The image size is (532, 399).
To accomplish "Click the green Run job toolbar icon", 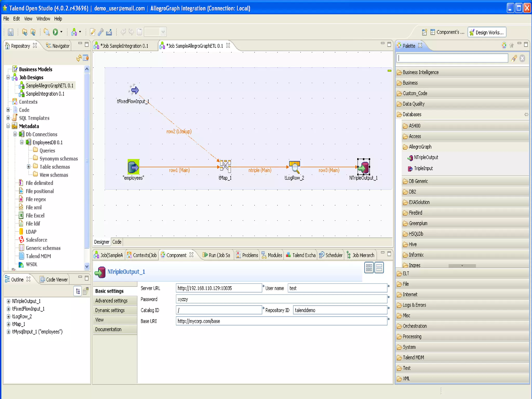I will [x=55, y=32].
